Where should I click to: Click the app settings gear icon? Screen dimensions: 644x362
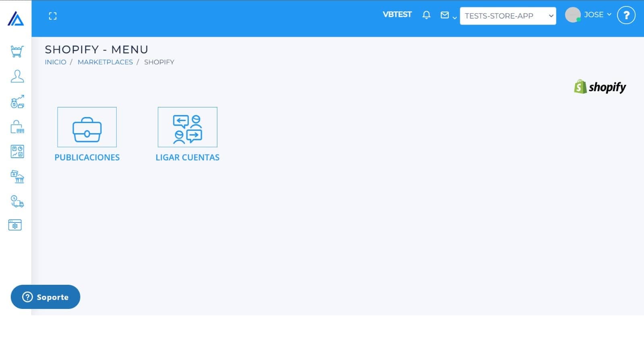tap(16, 225)
